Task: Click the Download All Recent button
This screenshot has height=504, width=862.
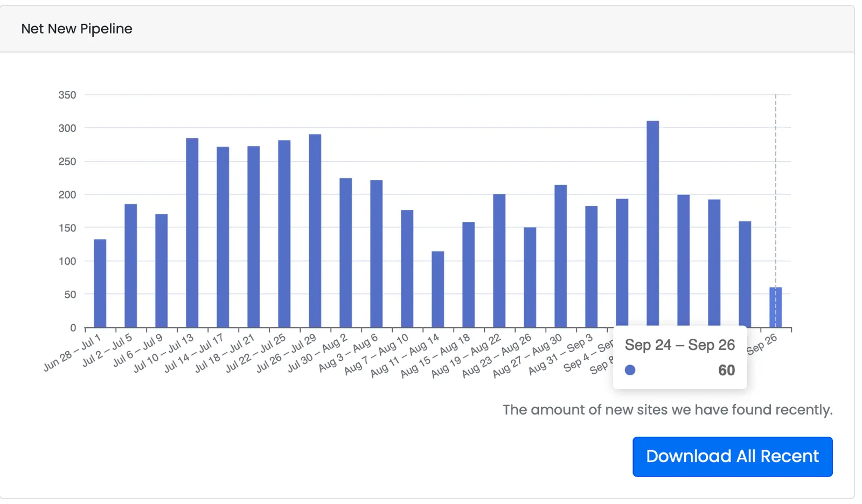Action: click(x=732, y=457)
